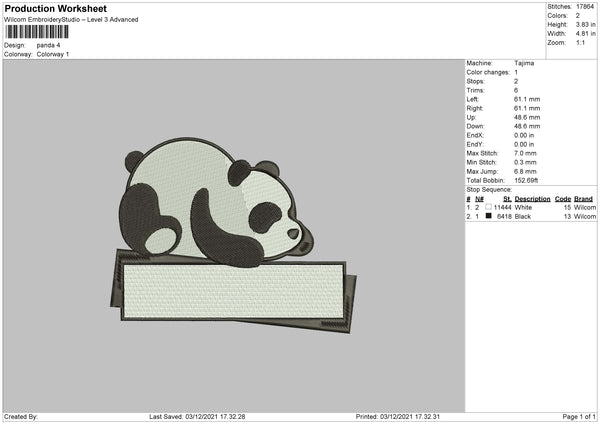Click the colorway value 'Colorway 1'
The width and height of the screenshot is (600, 424).
point(53,54)
